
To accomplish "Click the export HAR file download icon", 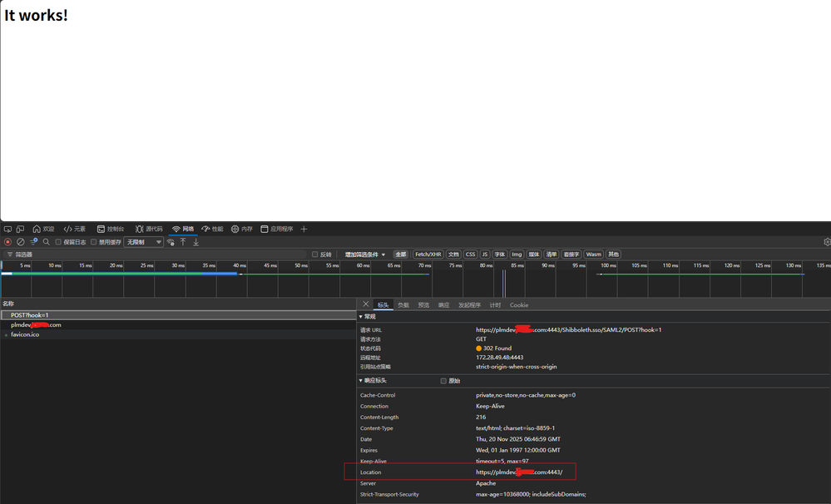I will 196,242.
